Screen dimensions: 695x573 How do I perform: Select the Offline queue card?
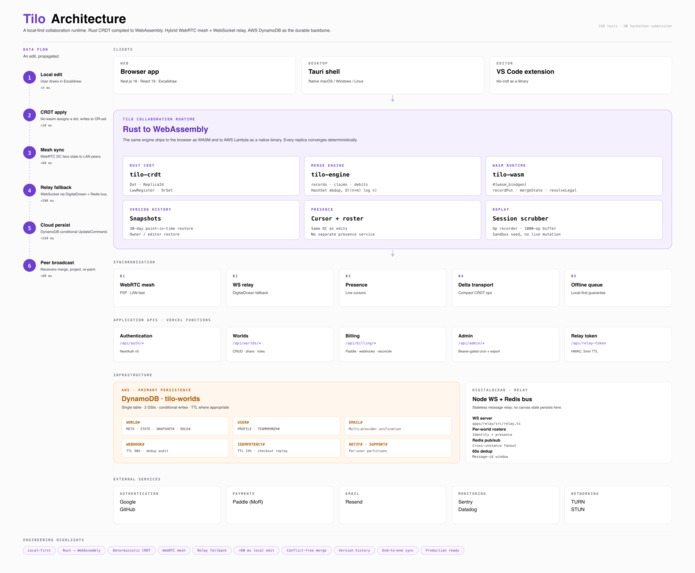[618, 288]
